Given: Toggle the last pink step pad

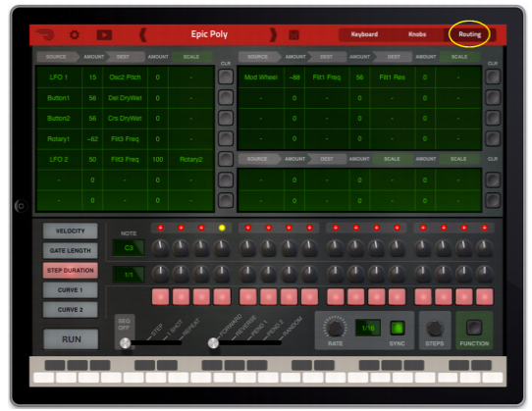Looking at the screenshot, I should (485, 296).
